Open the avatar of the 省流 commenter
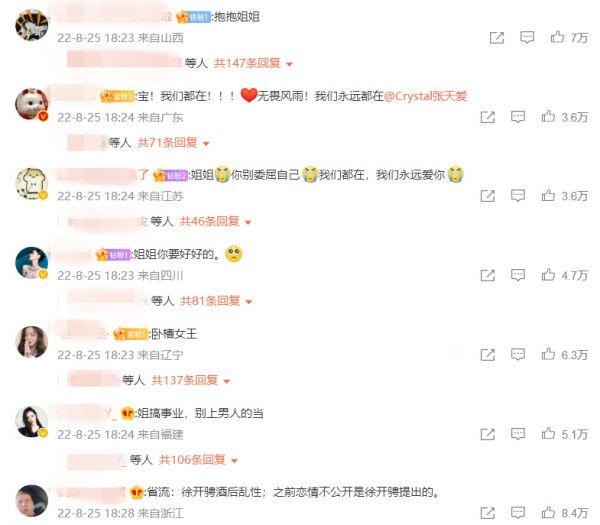Viewport: 600px width, 525px height. [31, 501]
